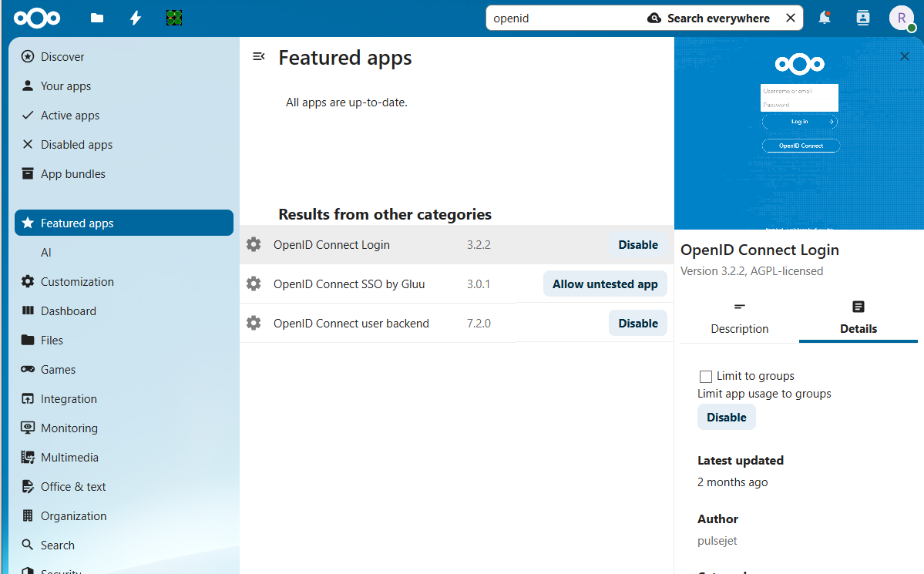Click the search input field

click(x=563, y=18)
